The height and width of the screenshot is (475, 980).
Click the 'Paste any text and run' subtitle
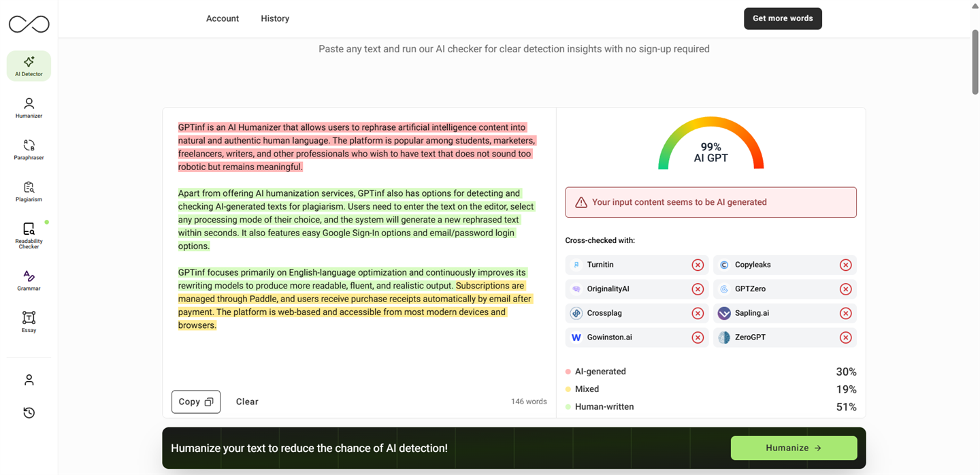514,49
